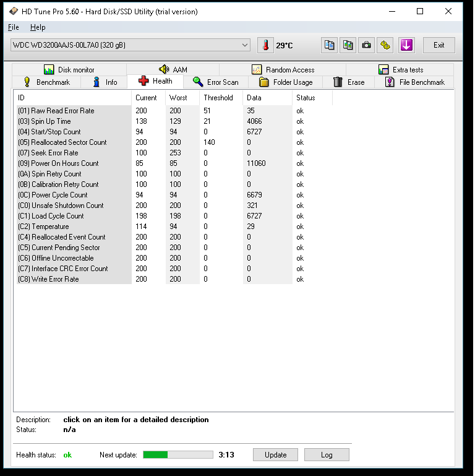Switch to the Erase tab

(x=348, y=82)
